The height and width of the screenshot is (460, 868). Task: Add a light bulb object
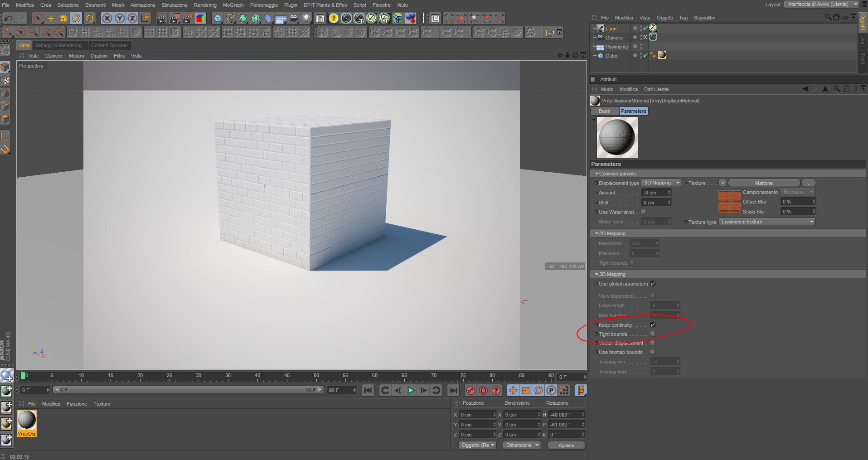click(307, 19)
